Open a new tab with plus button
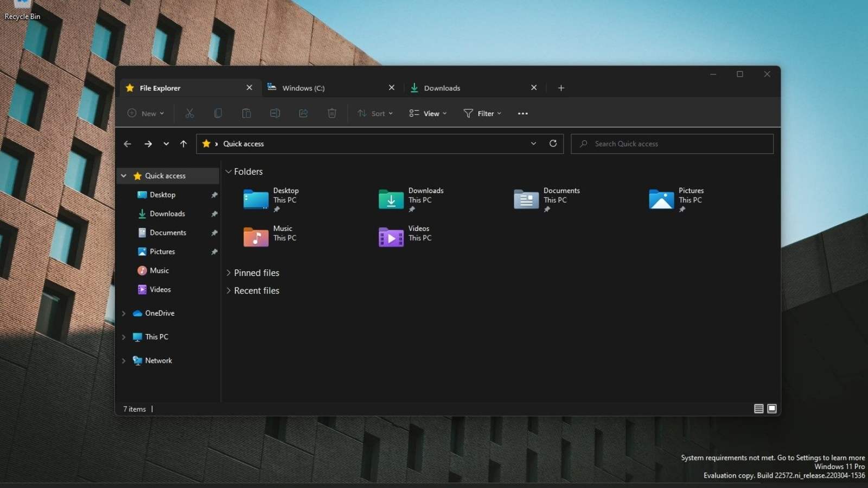This screenshot has height=488, width=868. (561, 87)
